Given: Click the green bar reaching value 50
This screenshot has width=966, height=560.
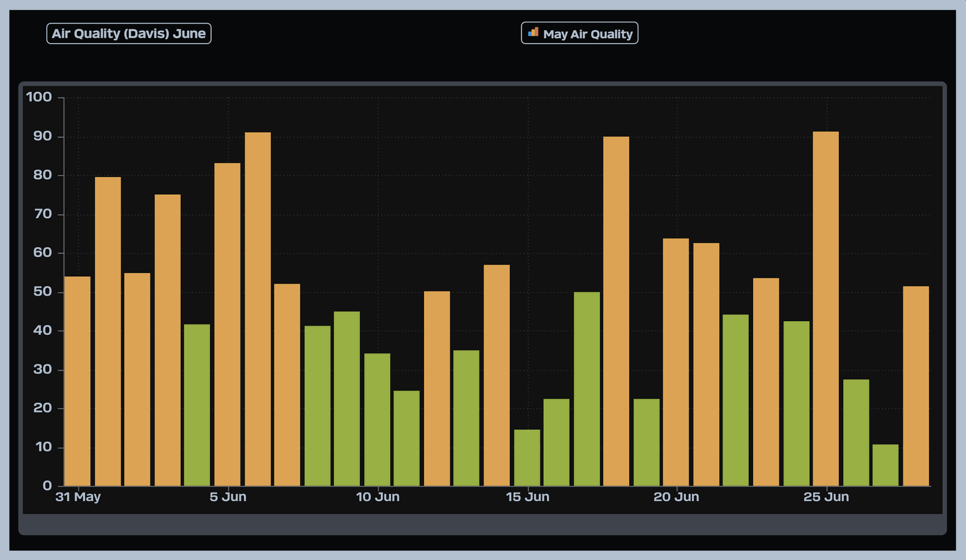Looking at the screenshot, I should pos(587,389).
